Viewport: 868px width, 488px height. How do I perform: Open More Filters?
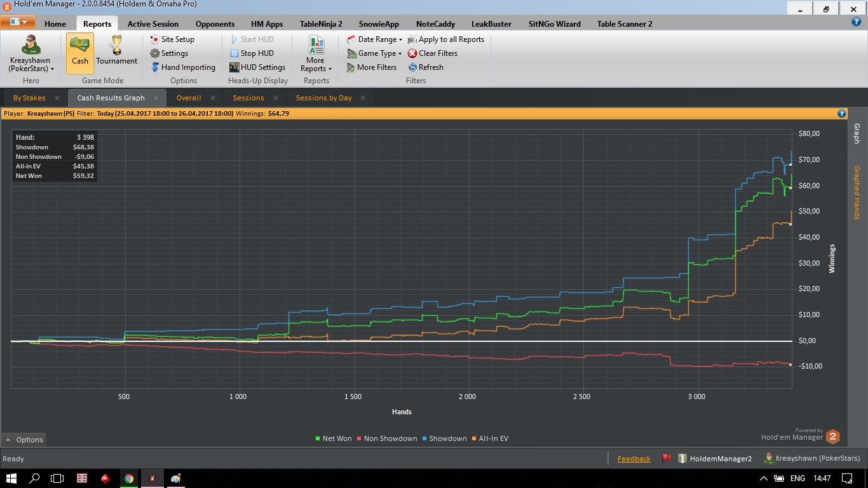coord(372,67)
